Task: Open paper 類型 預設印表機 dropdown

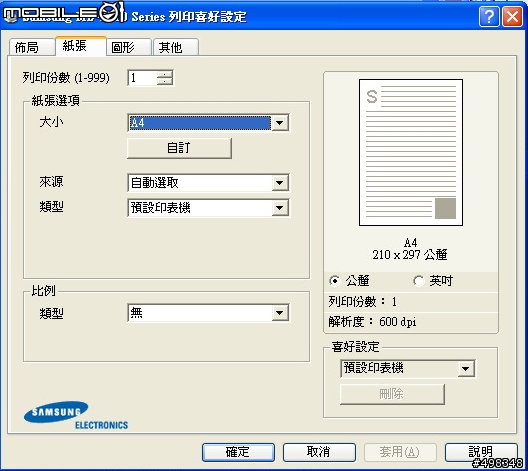Action: click(x=208, y=208)
